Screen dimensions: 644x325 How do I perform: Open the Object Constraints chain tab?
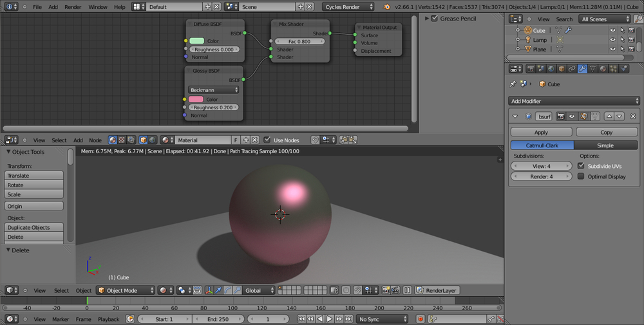click(x=572, y=69)
